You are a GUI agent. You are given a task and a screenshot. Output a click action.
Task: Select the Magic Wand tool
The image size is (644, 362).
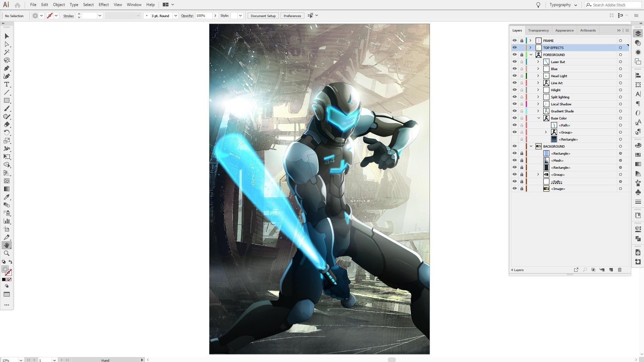pyautogui.click(x=7, y=52)
